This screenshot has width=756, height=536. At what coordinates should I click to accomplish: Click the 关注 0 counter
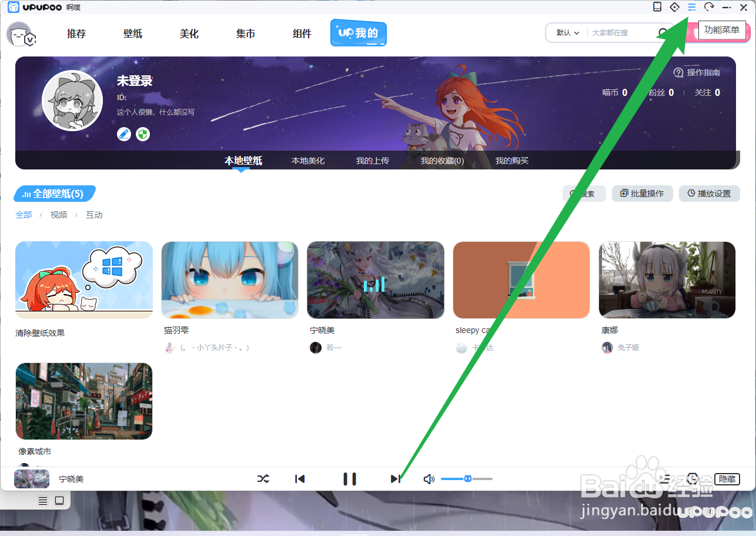(708, 92)
